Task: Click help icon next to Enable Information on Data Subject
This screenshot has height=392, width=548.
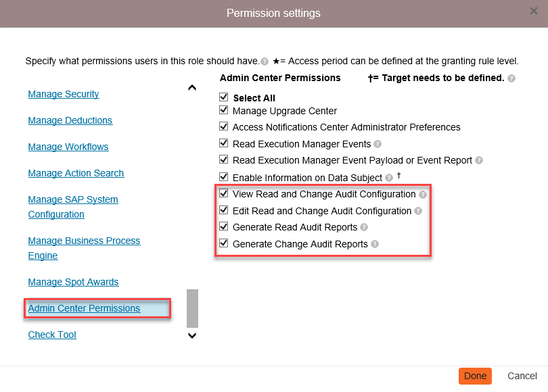Action: point(388,178)
